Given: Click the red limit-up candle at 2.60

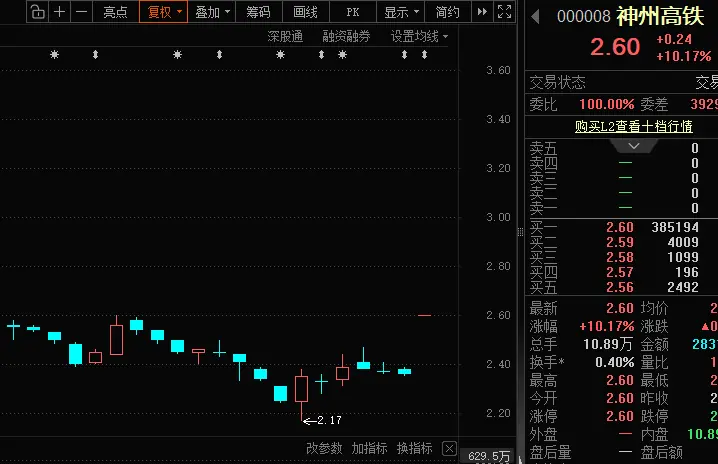Looking at the screenshot, I should [x=424, y=315].
